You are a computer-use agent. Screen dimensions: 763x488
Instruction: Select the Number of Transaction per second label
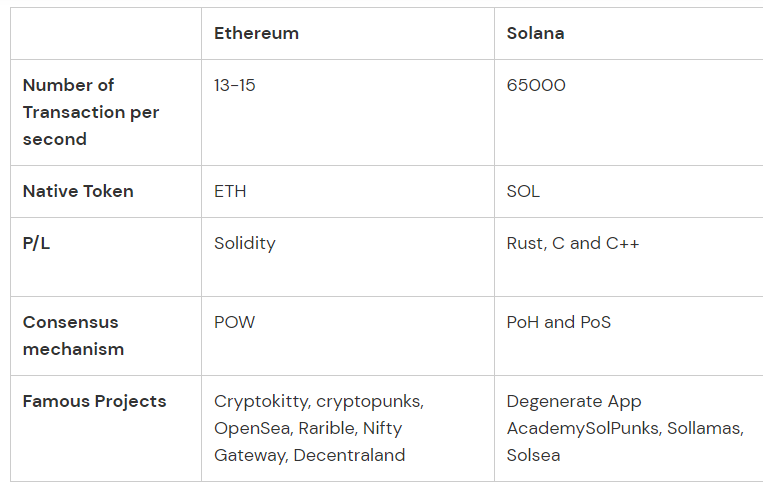[91, 112]
